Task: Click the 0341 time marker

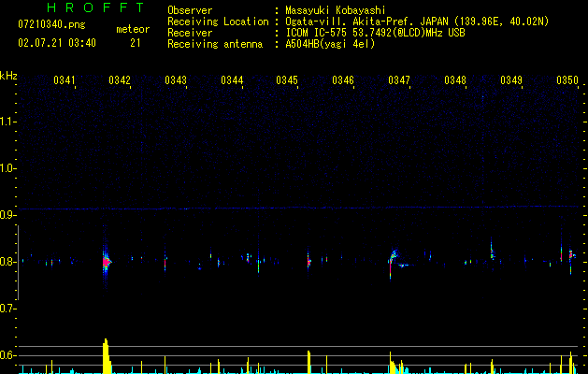Action: pos(65,80)
